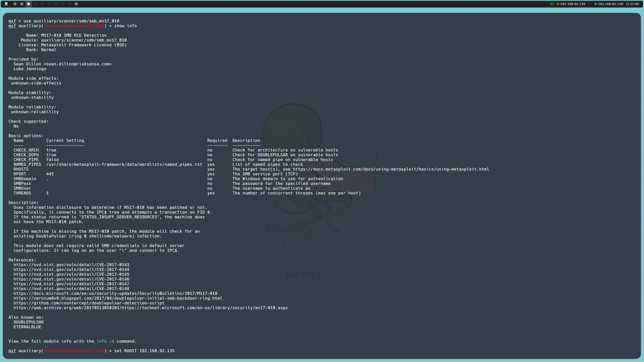Switch to the first workspace circle

click(x=15, y=4)
